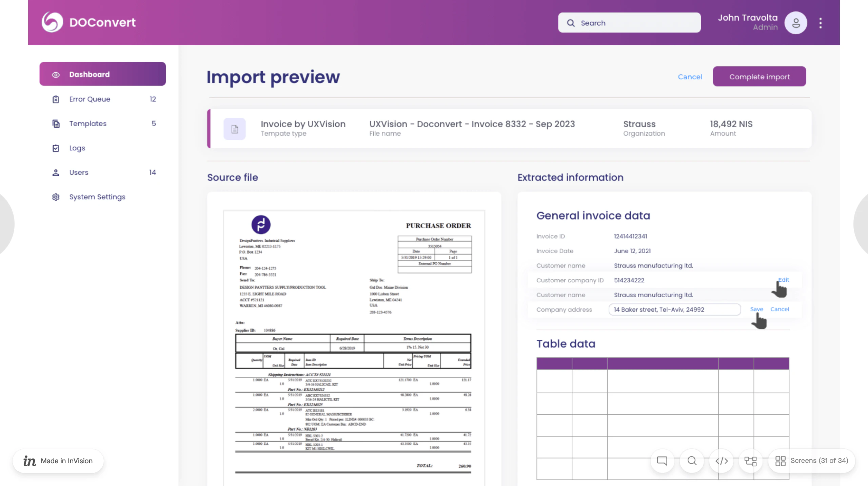
Task: Open the Error Queue panel icon
Action: (55, 99)
